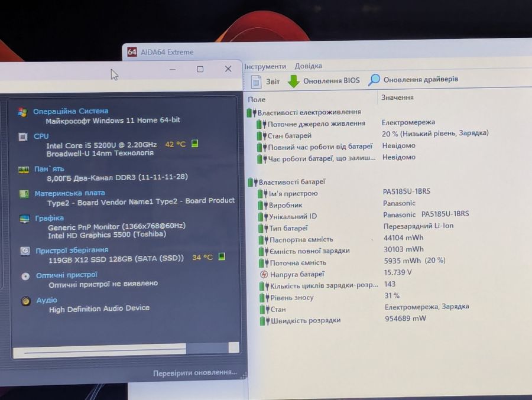Screen dimensions: 532x400
Task: Click the monitor icon beside Графіка
Action: click(24, 219)
